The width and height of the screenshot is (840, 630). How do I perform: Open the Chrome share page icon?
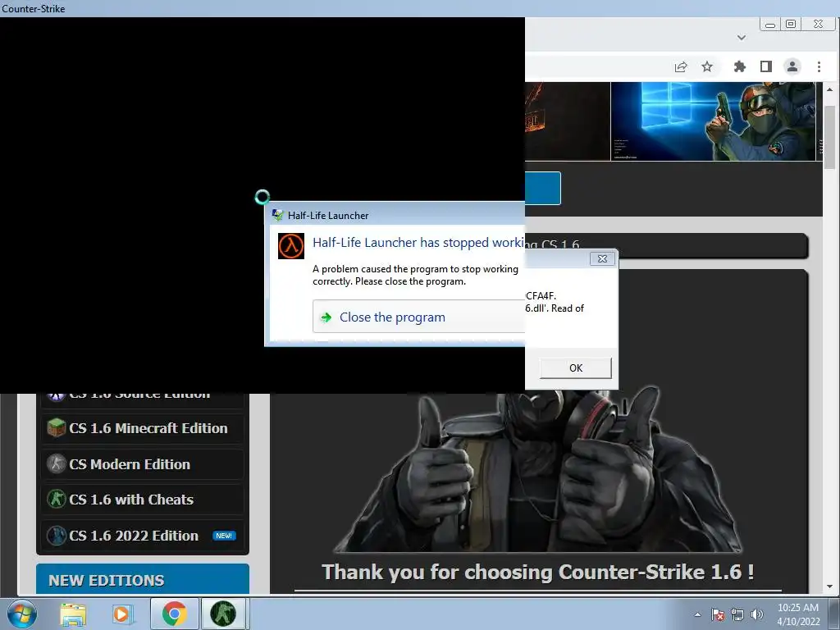[x=681, y=66]
